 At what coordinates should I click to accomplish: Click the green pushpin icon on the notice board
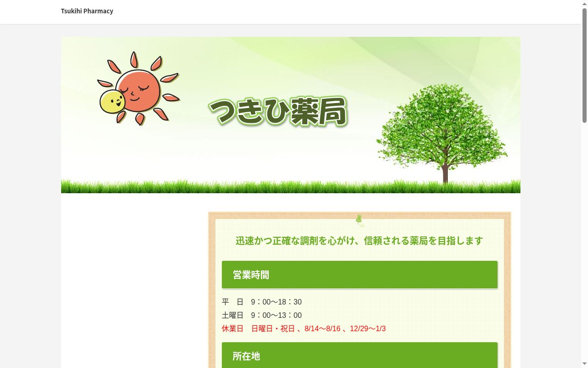point(360,221)
